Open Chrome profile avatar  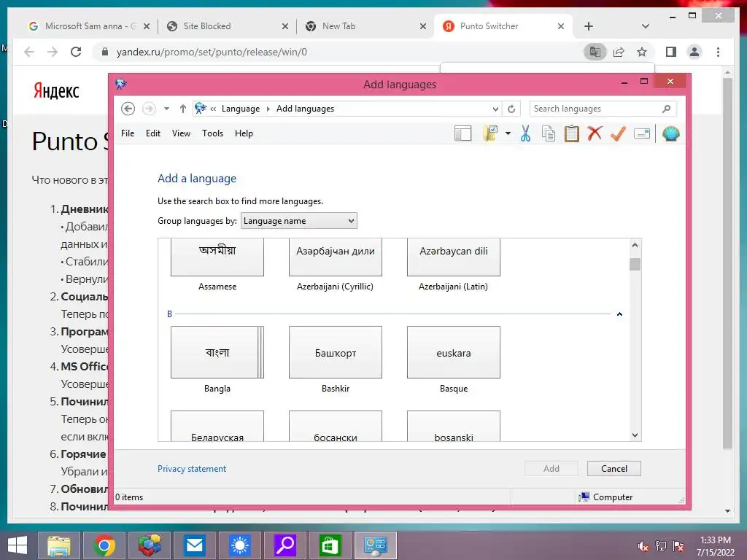694,52
